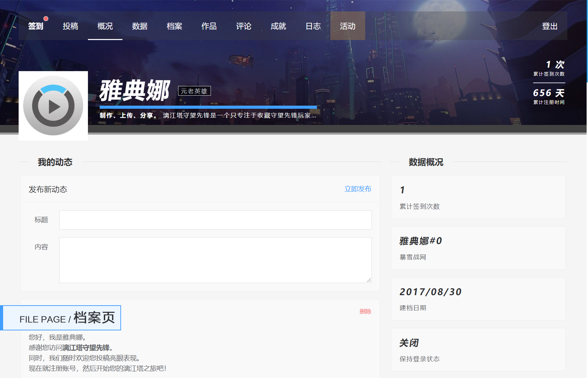Click the blue progress bar under username
Image resolution: width=588 pixels, height=378 pixels.
[x=208, y=107]
